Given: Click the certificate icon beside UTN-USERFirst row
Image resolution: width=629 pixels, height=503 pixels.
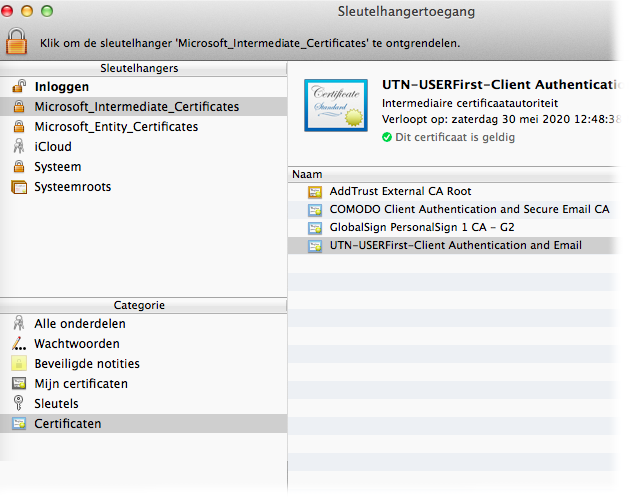Looking at the screenshot, I should click(315, 246).
